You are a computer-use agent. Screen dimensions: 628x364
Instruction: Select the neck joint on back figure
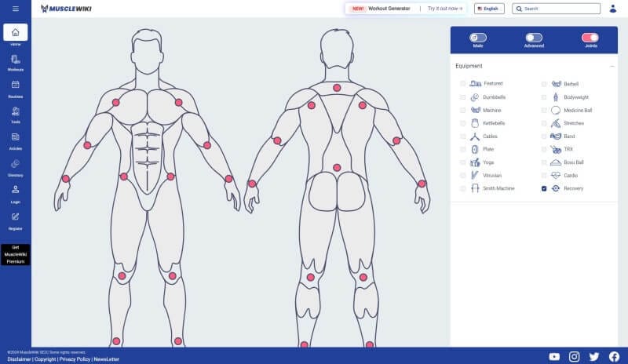(x=337, y=88)
